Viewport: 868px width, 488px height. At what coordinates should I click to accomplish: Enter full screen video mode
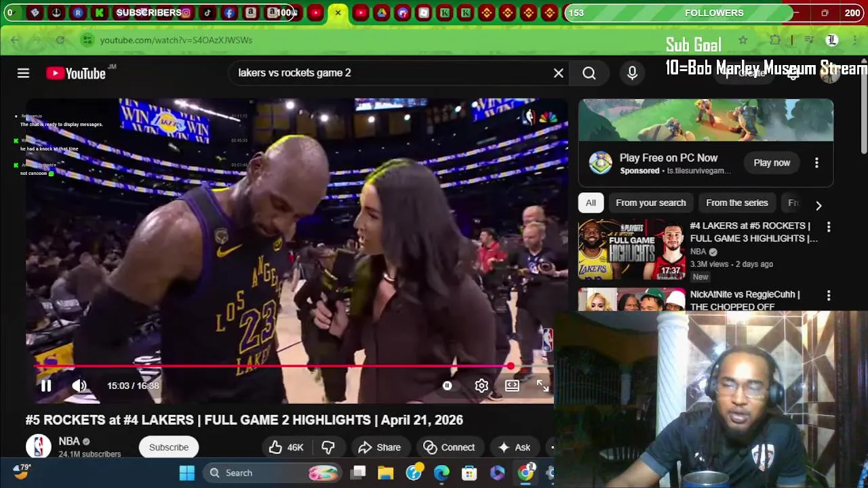click(542, 386)
